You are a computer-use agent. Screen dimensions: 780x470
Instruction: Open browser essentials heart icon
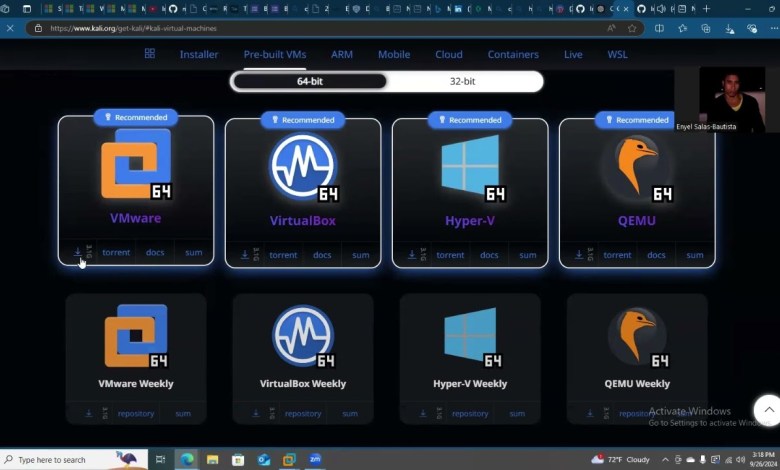tap(752, 28)
